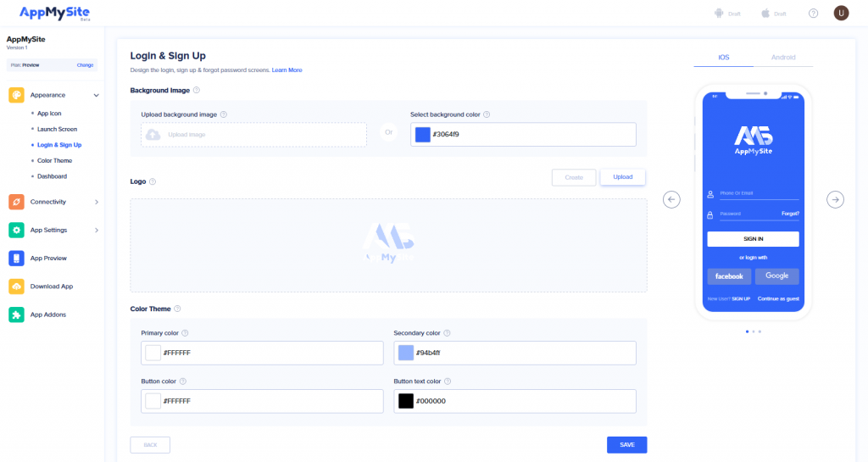Click the Download App cloud icon
The height and width of the screenshot is (462, 868).
[16, 287]
